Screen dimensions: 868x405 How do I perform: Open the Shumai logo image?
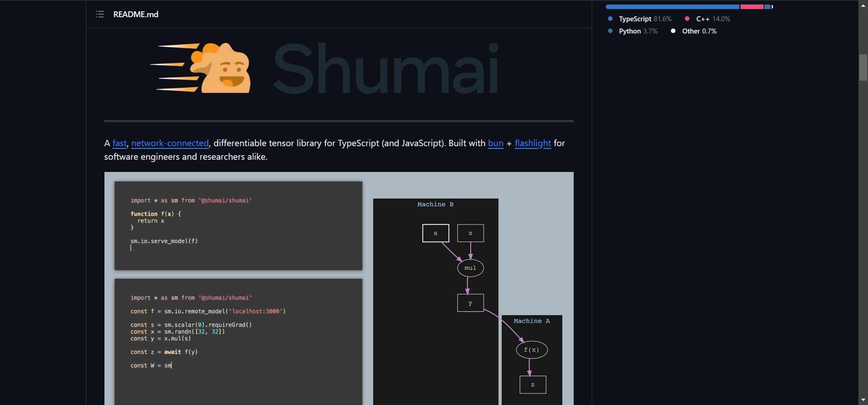(x=325, y=68)
